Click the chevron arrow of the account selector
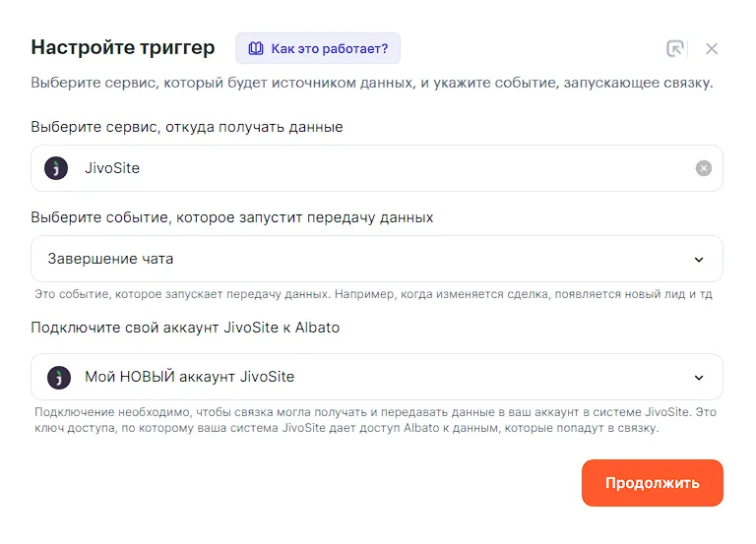The width and height of the screenshot is (756, 544). (x=699, y=378)
